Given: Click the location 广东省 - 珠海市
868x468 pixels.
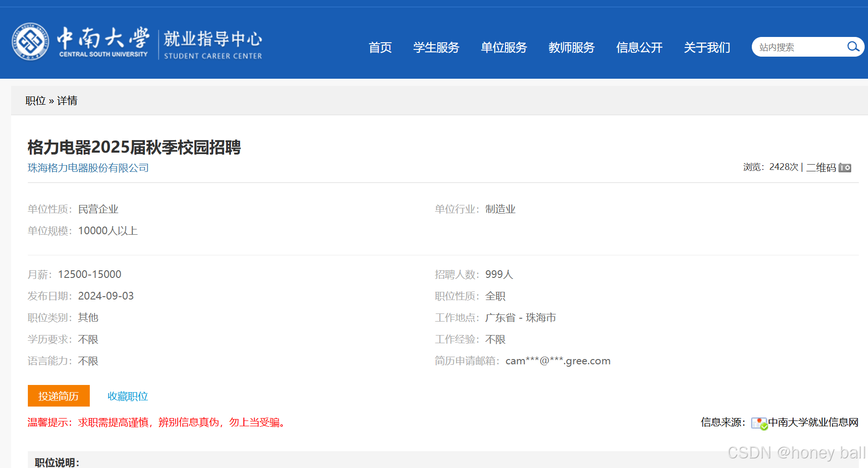Looking at the screenshot, I should coord(520,318).
